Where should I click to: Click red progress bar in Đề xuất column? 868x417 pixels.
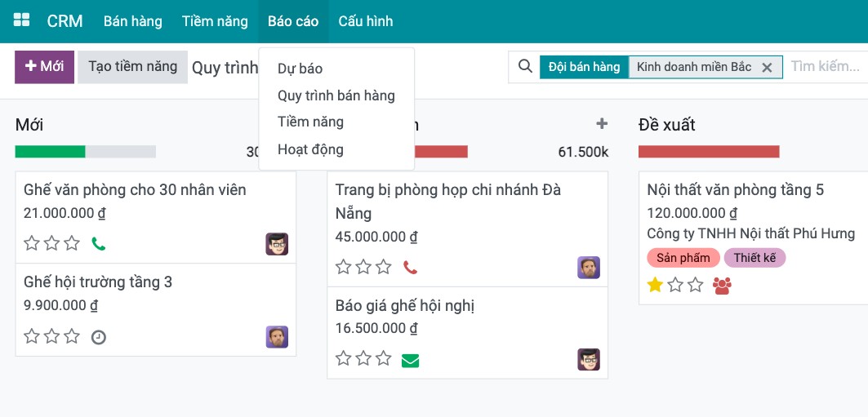(x=709, y=152)
